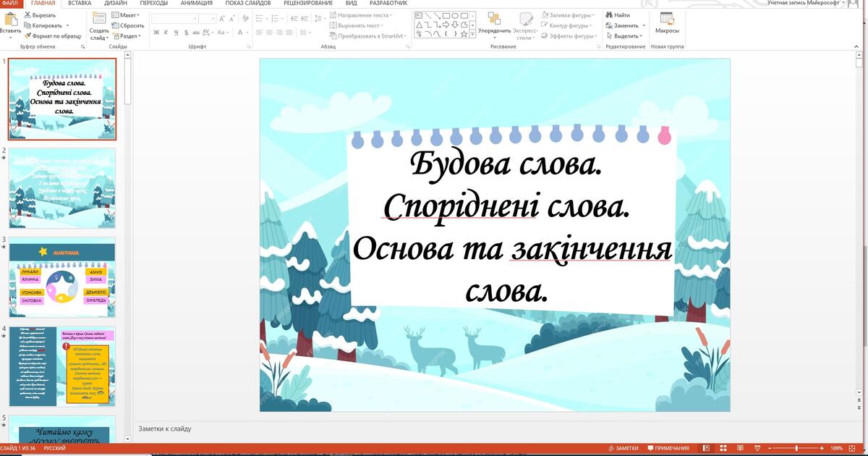
Task: Select slide 2 thumbnail in panel
Action: coord(62,188)
